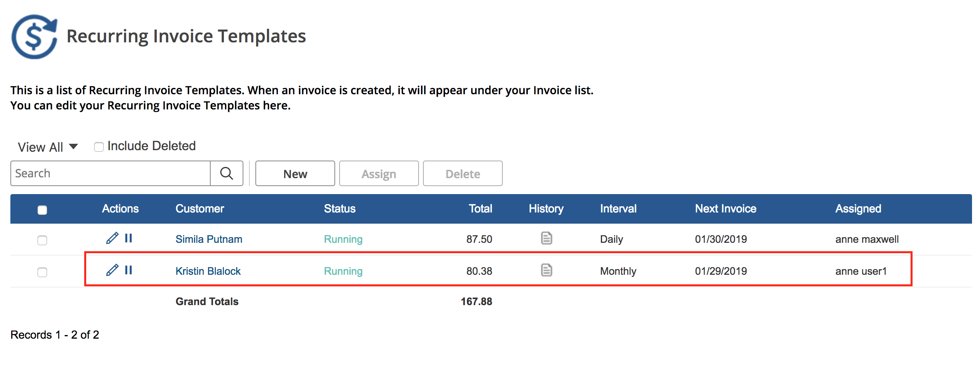Pause Kristin Blalock's recurring invoice
Image resolution: width=980 pixels, height=377 pixels.
tap(128, 270)
